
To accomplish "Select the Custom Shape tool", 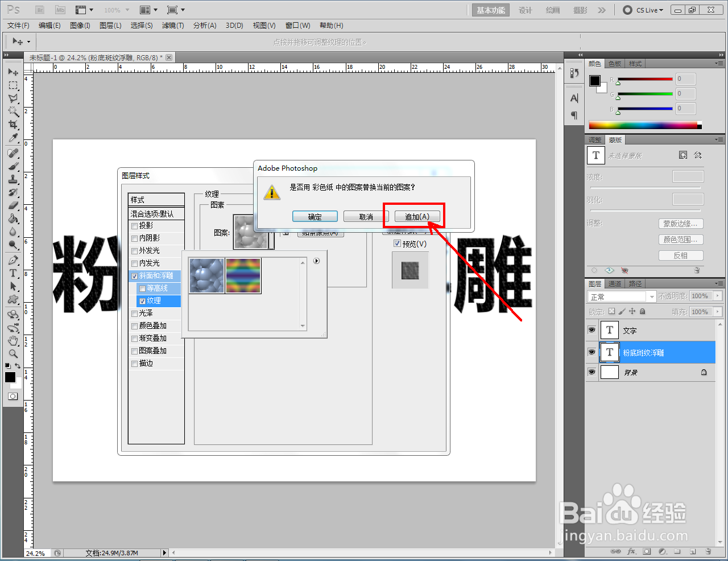I will click(x=13, y=299).
